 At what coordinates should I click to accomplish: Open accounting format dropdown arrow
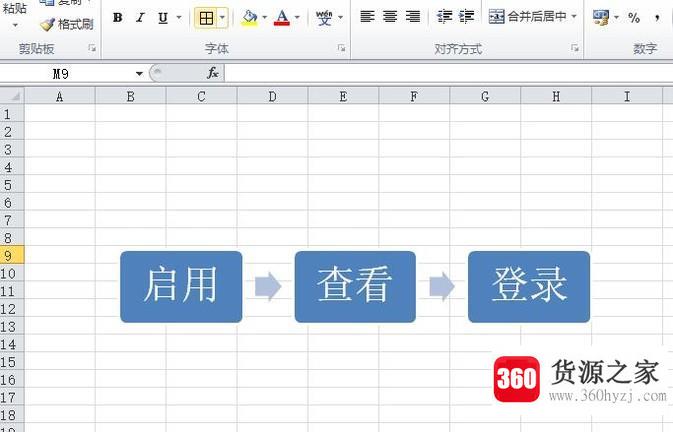[616, 18]
